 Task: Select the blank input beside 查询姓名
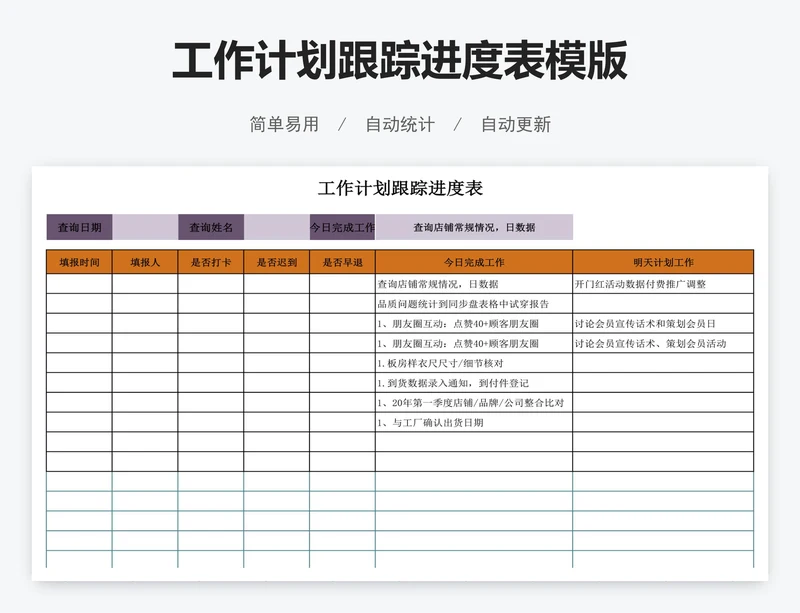[x=277, y=227]
